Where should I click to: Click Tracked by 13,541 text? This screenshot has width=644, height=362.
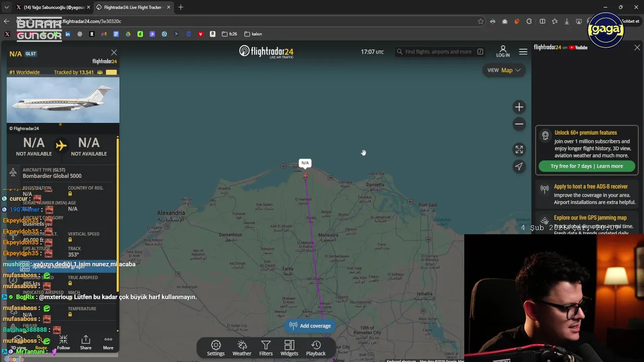coord(74,72)
